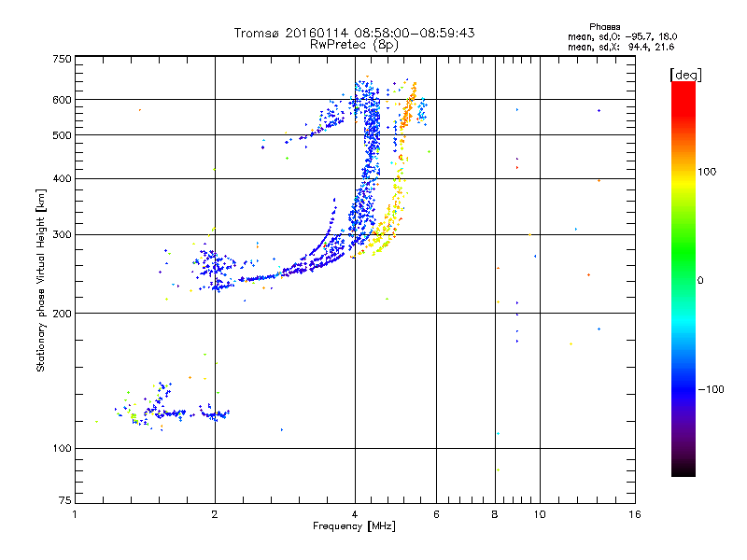This screenshot has width=747, height=560.
Task: Click the x-axis '2' tick label
Action: point(215,514)
